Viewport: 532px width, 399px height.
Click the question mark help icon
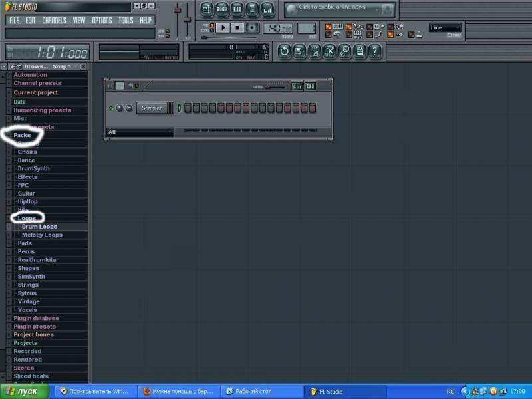coord(375,51)
